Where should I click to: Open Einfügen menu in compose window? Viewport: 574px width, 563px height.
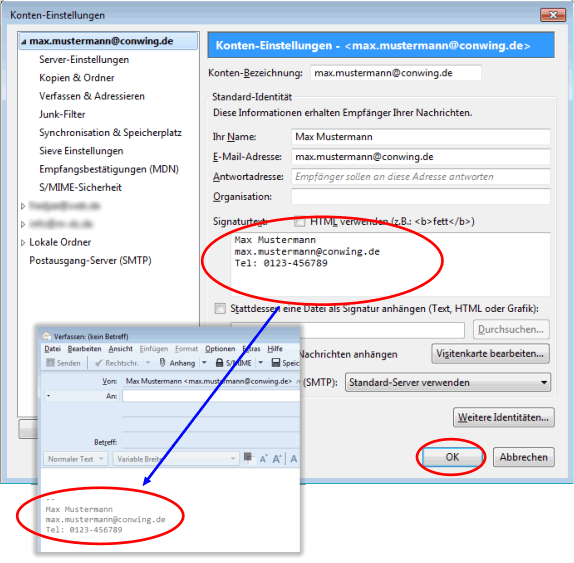pos(154,349)
